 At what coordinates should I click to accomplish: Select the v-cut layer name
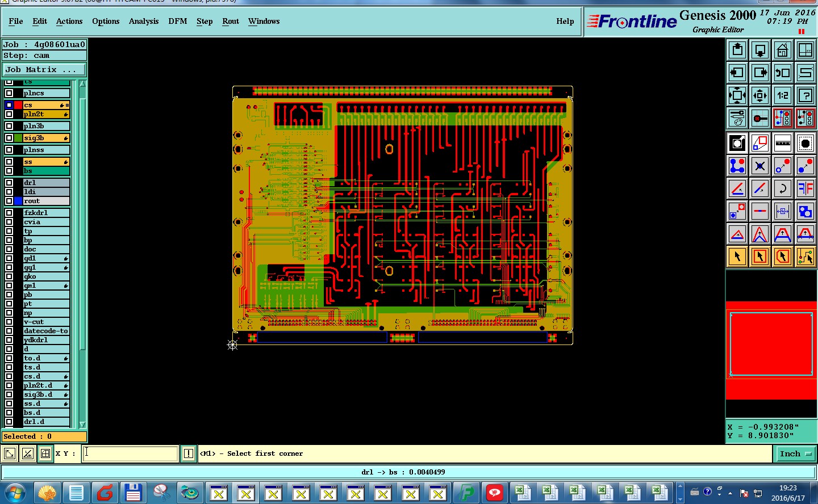click(46, 322)
